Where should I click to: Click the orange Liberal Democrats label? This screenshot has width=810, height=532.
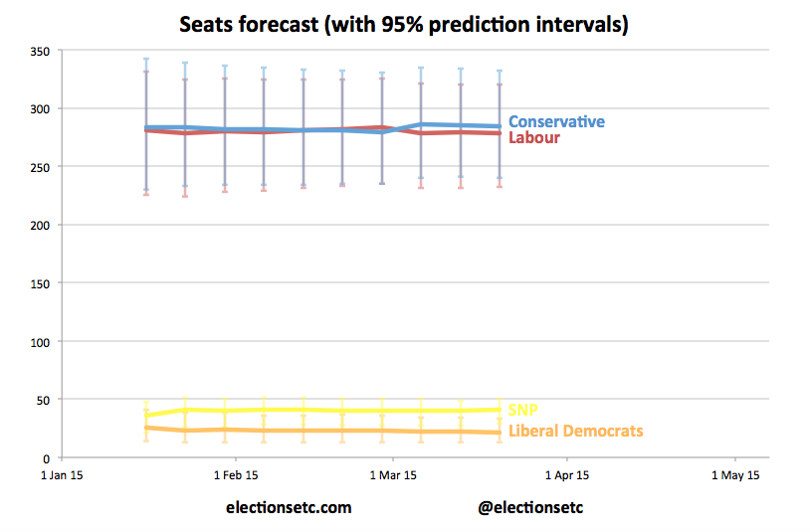[x=575, y=431]
